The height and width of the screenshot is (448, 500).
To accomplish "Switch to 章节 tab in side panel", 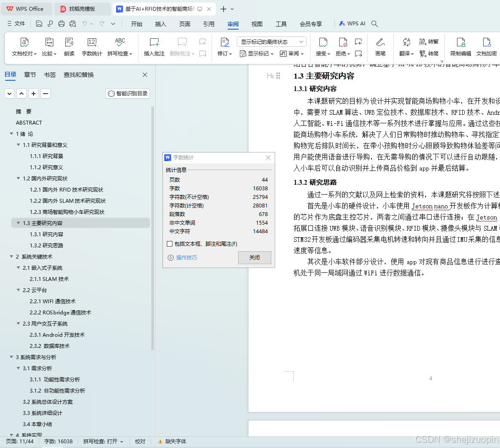I will tap(30, 75).
